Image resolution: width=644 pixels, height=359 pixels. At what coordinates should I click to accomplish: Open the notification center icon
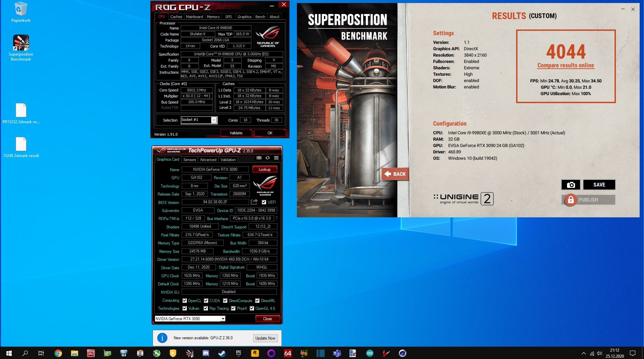(633, 353)
